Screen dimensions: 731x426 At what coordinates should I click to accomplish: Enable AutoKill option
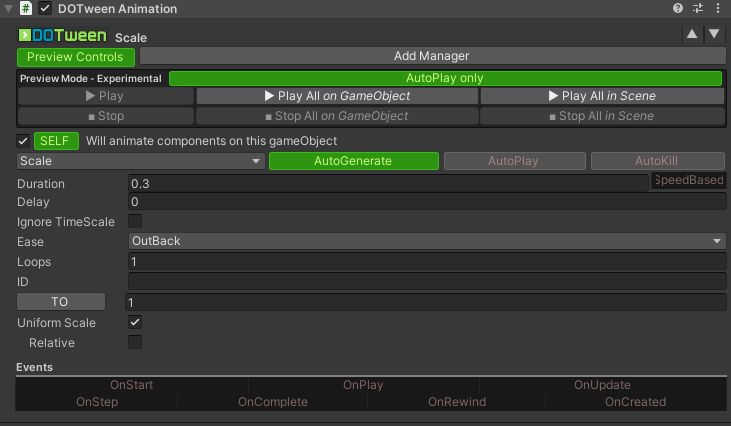pos(658,161)
